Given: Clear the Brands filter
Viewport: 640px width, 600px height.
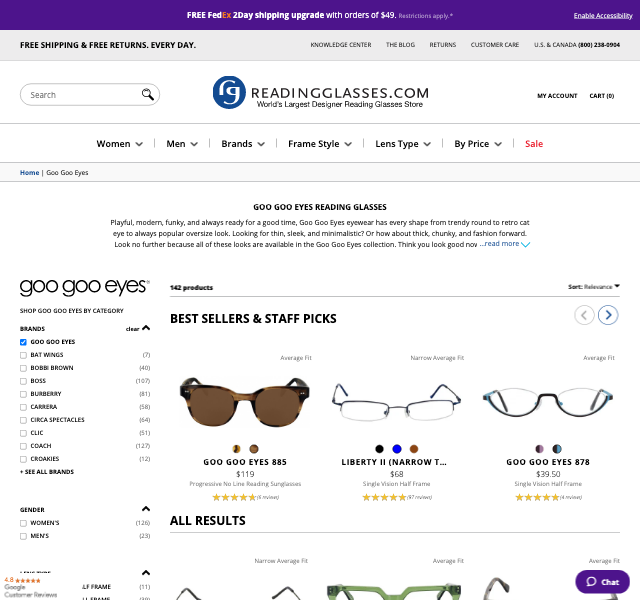Looking at the screenshot, I should [132, 329].
